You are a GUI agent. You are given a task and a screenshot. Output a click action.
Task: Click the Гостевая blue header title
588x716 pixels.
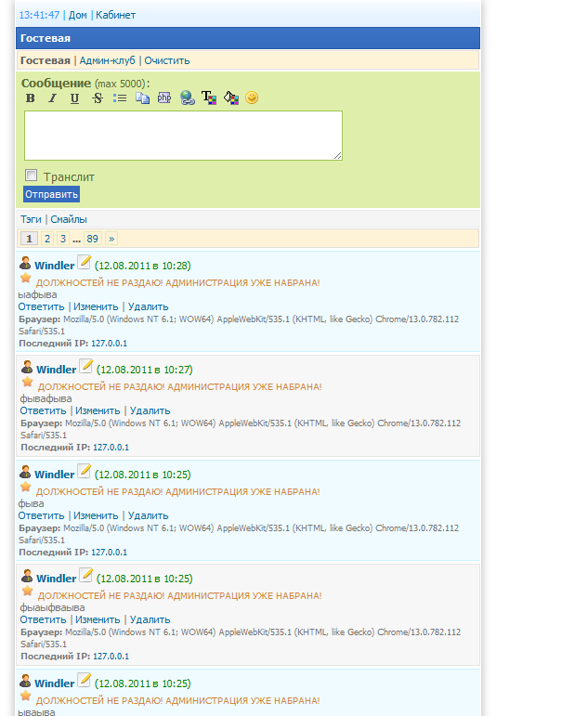click(x=46, y=38)
